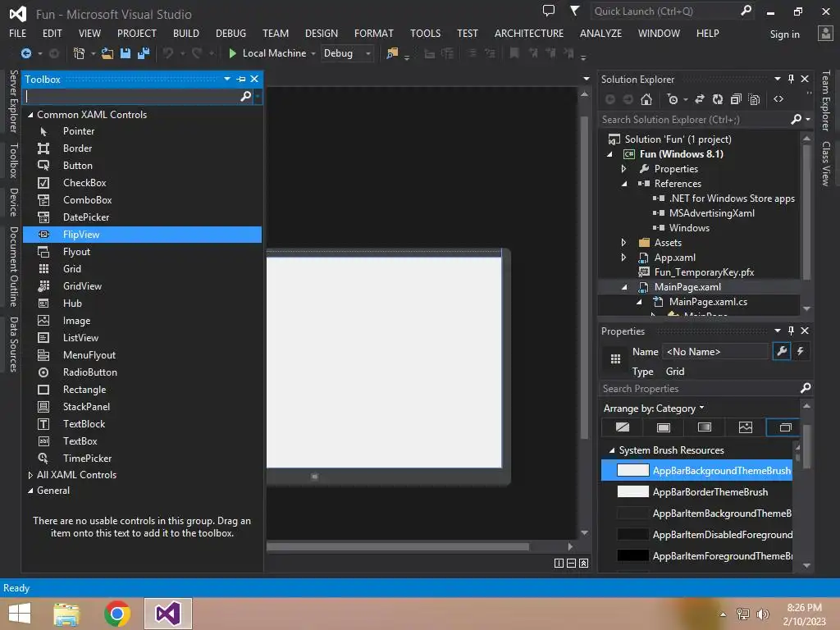840x630 pixels.
Task: Open the Arrange by Category dropdown
Action: click(x=654, y=409)
